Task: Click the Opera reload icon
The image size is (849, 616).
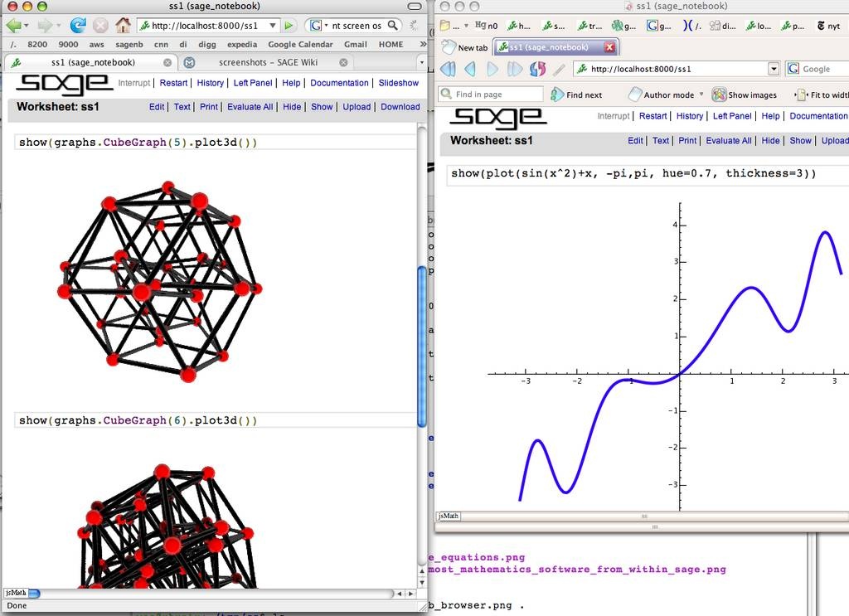Action: [x=538, y=69]
